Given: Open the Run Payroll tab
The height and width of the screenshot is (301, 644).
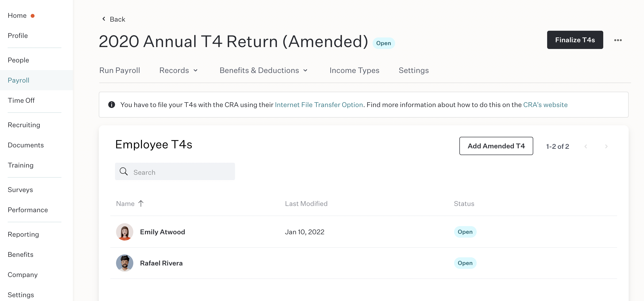Looking at the screenshot, I should point(119,70).
